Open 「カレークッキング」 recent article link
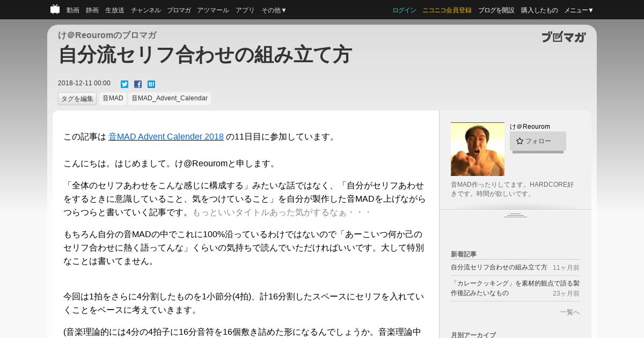 [515, 288]
